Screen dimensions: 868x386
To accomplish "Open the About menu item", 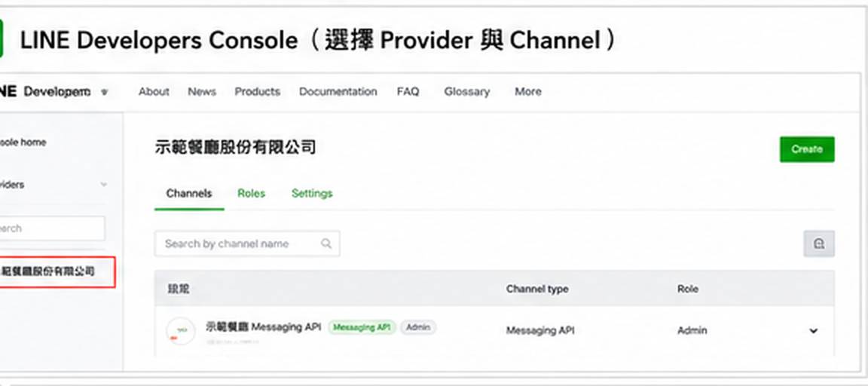I will [154, 92].
